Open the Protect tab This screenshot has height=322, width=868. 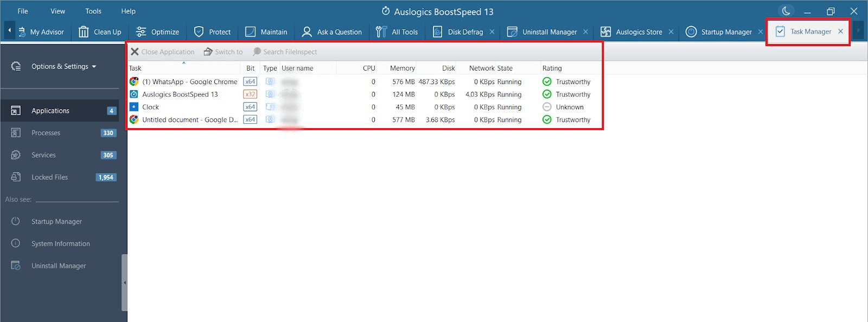point(212,32)
